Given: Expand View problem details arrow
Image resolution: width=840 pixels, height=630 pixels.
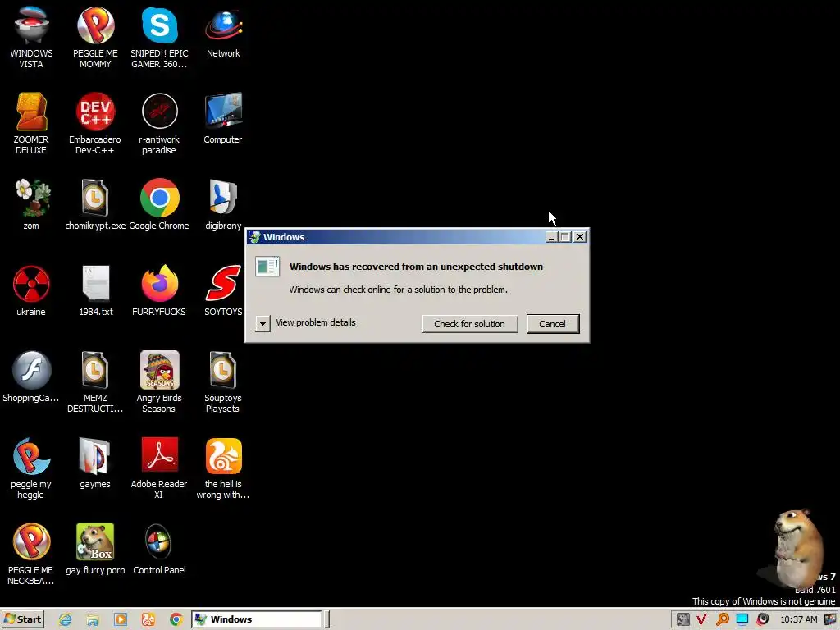Looking at the screenshot, I should [263, 323].
